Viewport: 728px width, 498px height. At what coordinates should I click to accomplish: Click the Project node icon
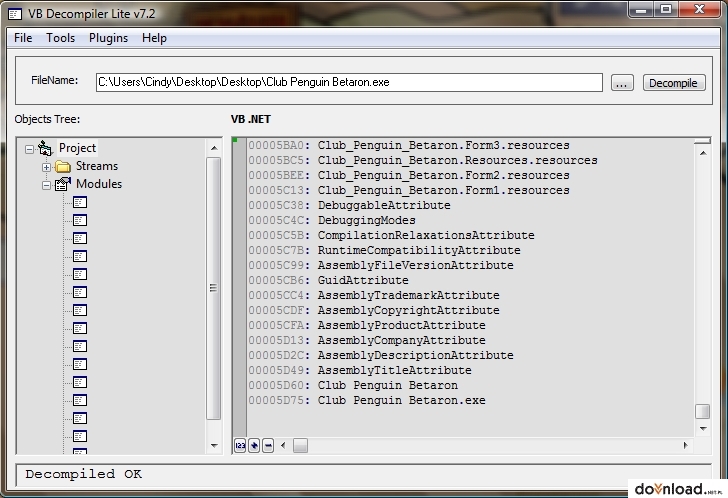(x=45, y=148)
